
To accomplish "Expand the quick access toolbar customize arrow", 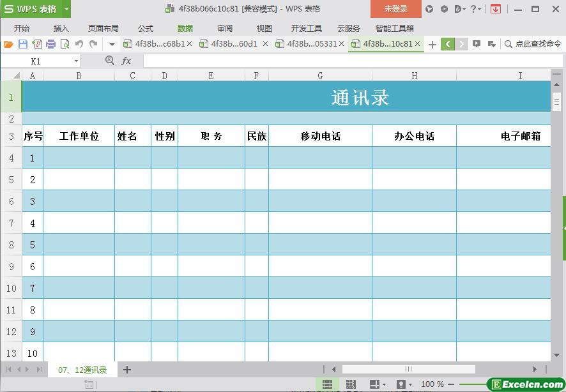I will [x=112, y=44].
